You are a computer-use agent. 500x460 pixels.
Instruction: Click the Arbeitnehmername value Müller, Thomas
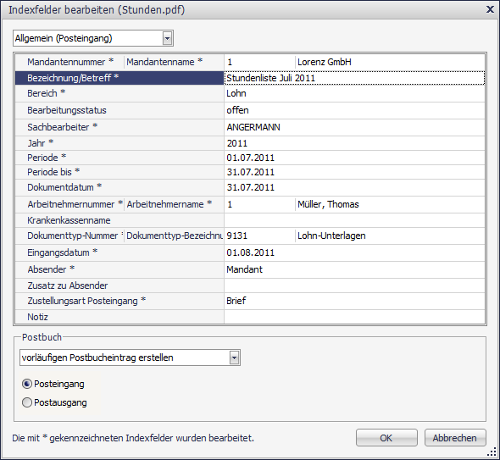[x=390, y=204]
